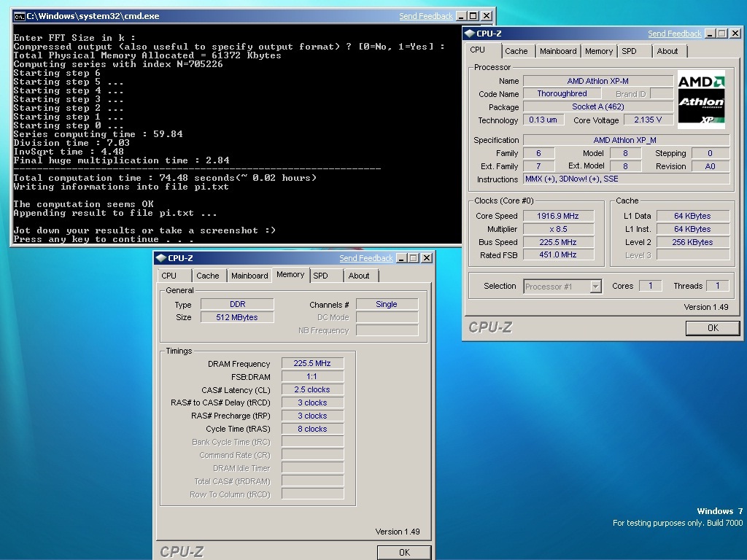
Task: Click the Bus Speed value 225.5 MHz
Action: [558, 242]
